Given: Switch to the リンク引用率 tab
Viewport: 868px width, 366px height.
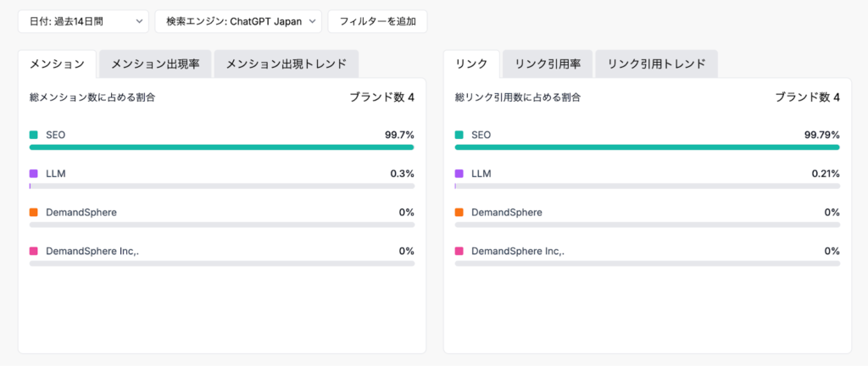Looking at the screenshot, I should pos(547,64).
